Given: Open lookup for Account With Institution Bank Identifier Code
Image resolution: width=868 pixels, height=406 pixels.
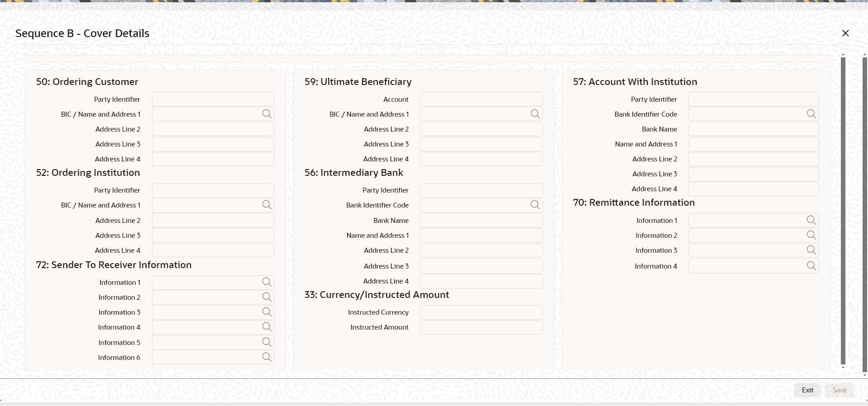Looking at the screenshot, I should tap(811, 114).
